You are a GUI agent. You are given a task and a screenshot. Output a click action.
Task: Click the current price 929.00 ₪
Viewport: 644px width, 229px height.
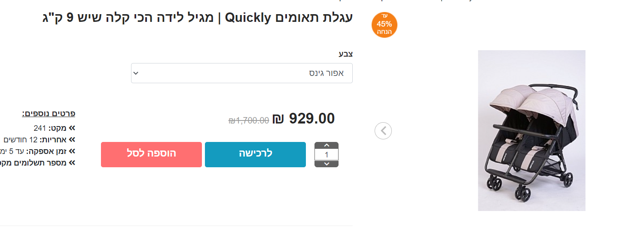304,119
